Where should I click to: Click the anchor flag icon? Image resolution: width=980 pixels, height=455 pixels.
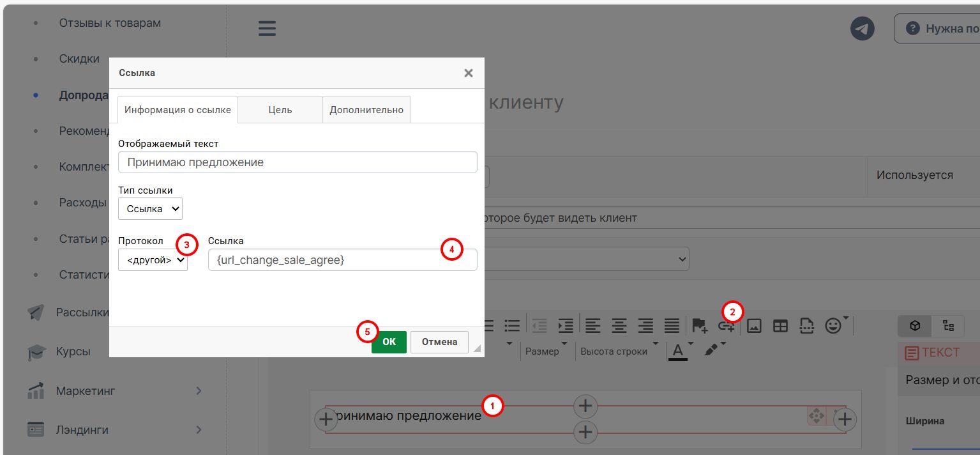(x=700, y=326)
